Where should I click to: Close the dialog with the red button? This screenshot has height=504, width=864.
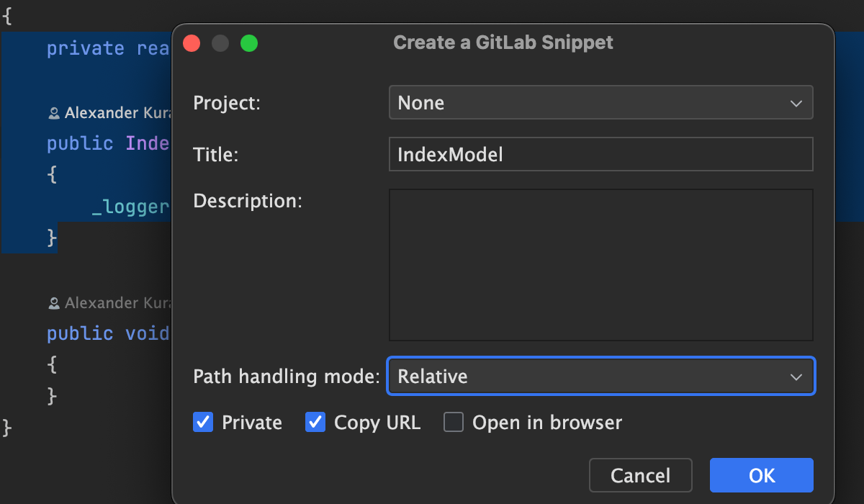coord(192,43)
